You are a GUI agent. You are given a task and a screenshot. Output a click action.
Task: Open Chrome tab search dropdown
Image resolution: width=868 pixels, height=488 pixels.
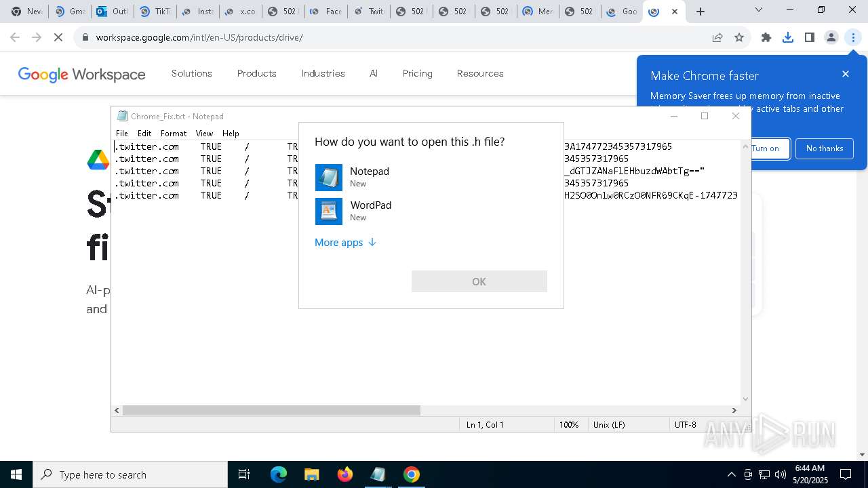tap(759, 9)
